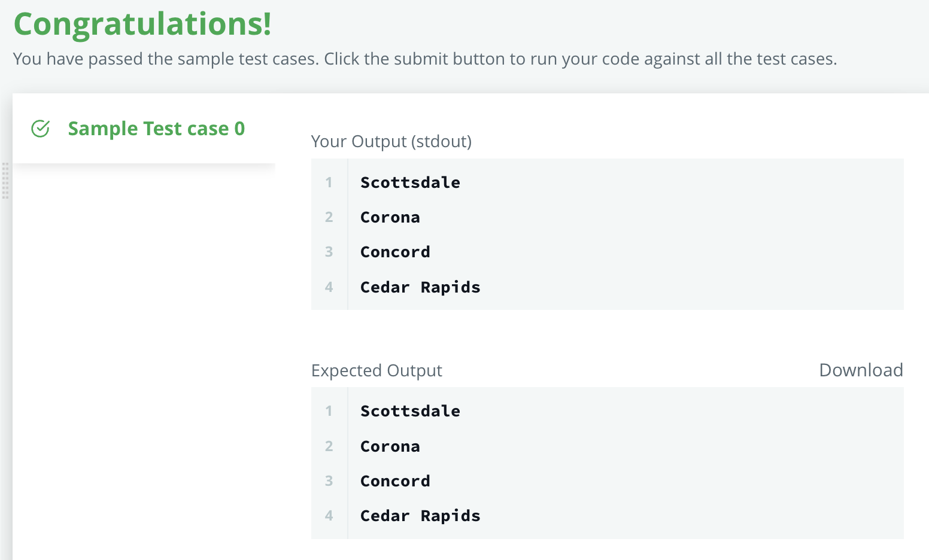
Task: Click the Download link for expected output
Action: point(861,370)
